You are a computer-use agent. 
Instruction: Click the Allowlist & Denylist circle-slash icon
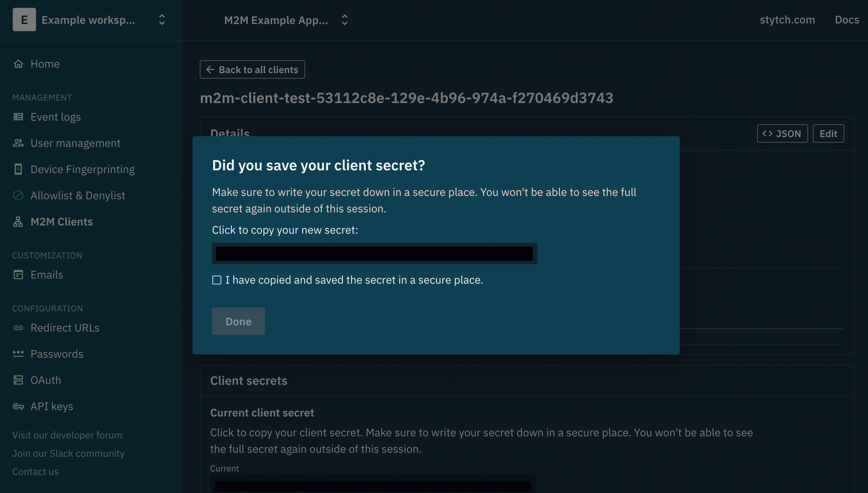click(18, 195)
